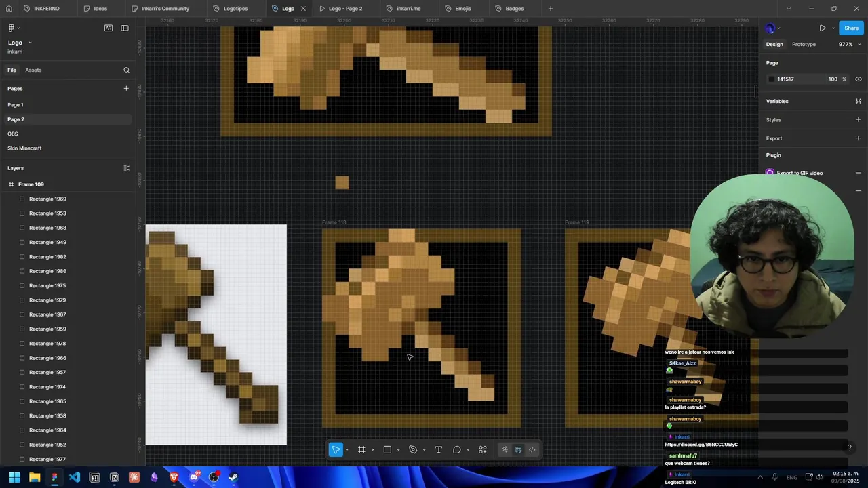Screen dimensions: 868x488
Task: Add an export setting
Action: [x=859, y=138]
